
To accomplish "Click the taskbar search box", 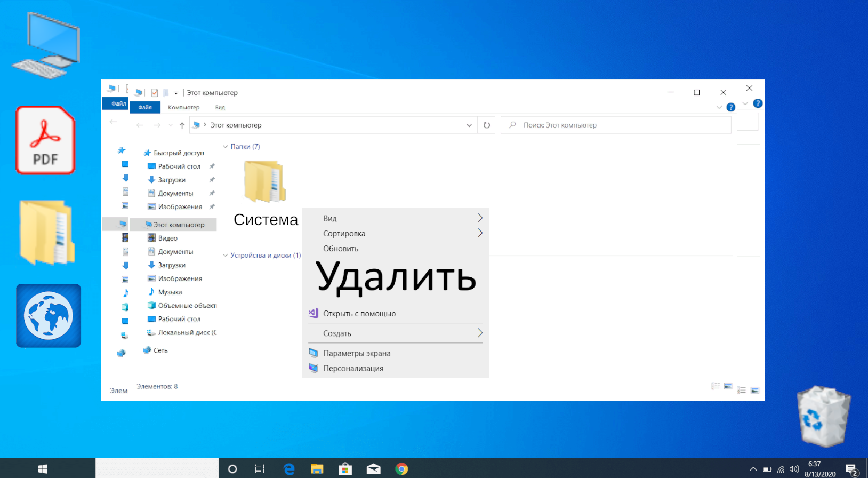I will click(x=157, y=468).
